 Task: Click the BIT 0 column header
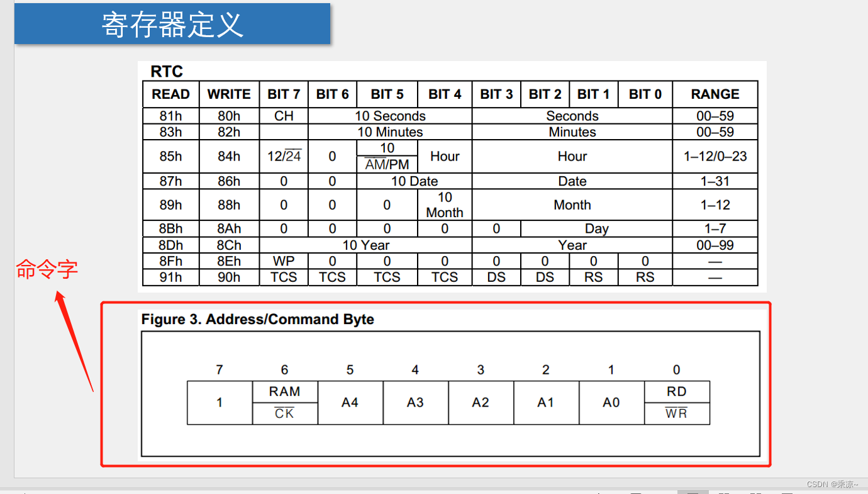click(x=645, y=94)
